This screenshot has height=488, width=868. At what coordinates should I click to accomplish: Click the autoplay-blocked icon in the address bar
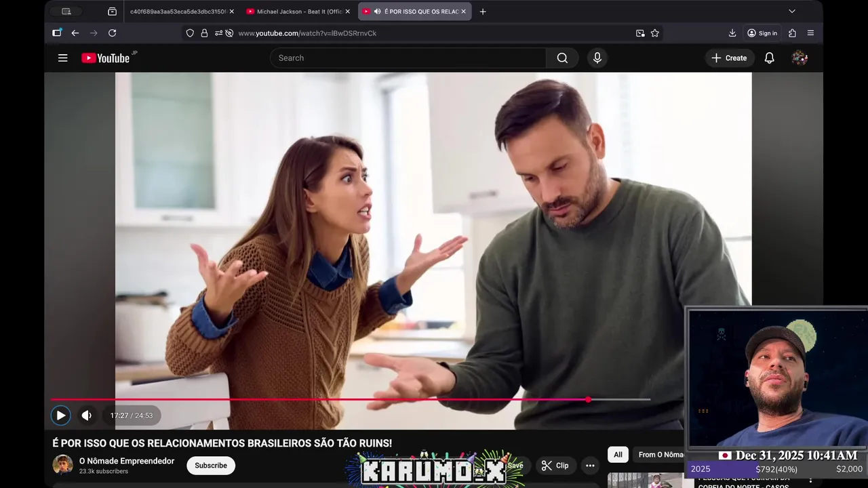[229, 33]
